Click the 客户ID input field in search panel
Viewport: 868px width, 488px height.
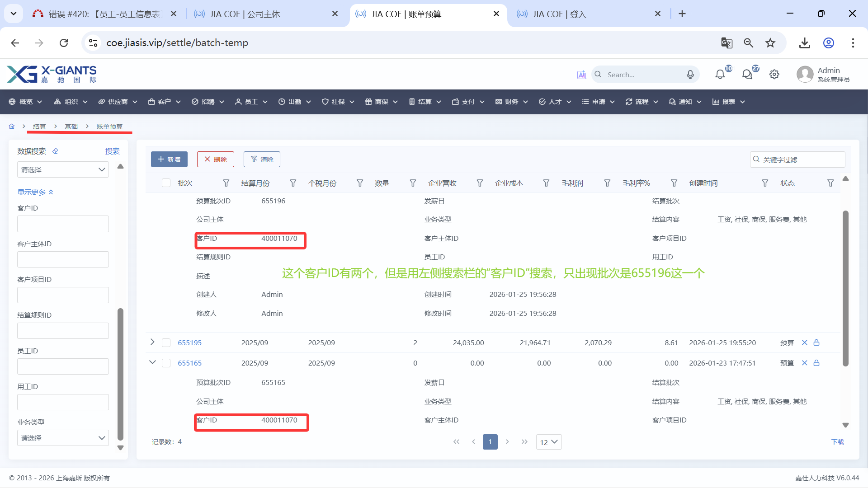(63, 224)
